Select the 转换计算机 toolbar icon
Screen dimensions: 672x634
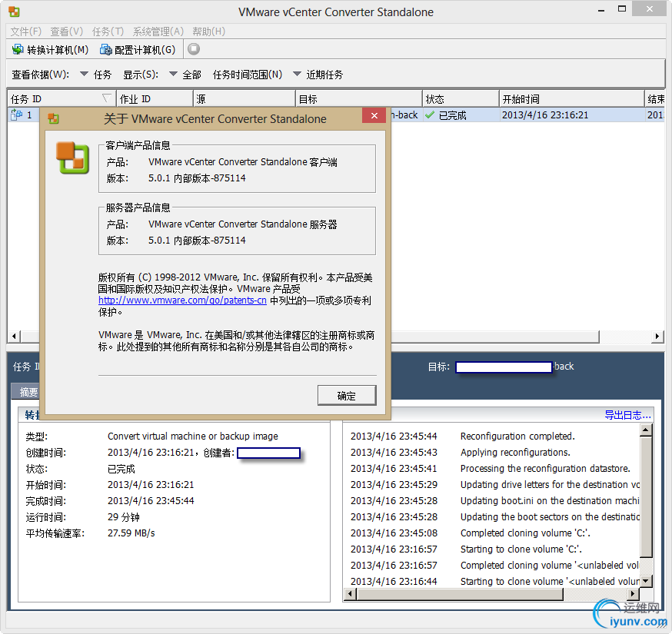click(17, 48)
